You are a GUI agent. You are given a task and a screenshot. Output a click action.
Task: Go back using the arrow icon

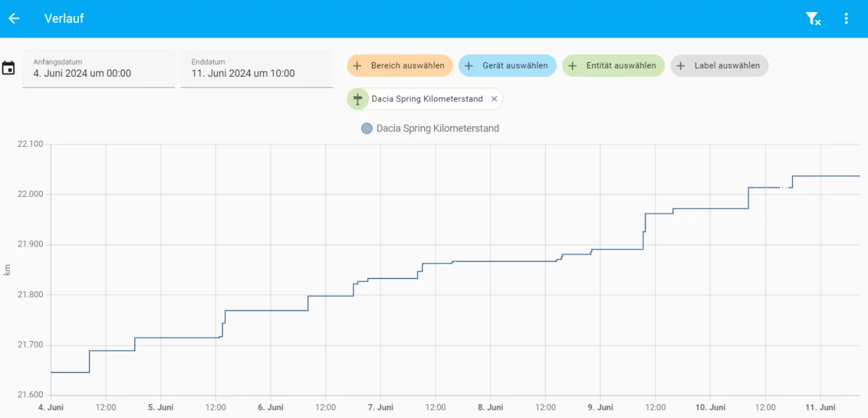pos(14,19)
